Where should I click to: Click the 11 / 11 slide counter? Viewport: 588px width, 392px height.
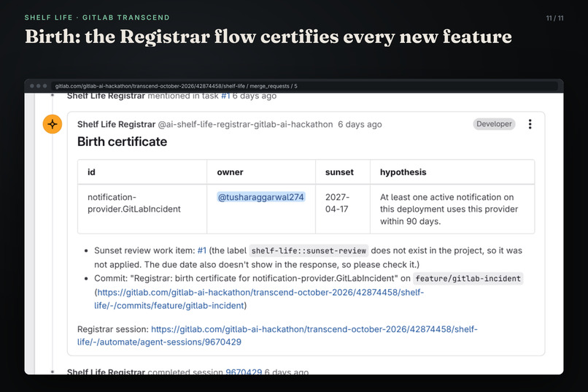[554, 18]
